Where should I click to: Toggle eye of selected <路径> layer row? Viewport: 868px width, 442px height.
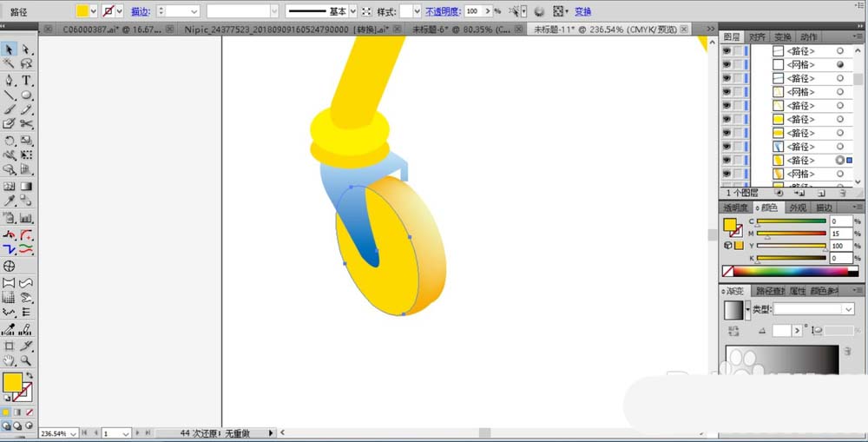pyautogui.click(x=727, y=160)
